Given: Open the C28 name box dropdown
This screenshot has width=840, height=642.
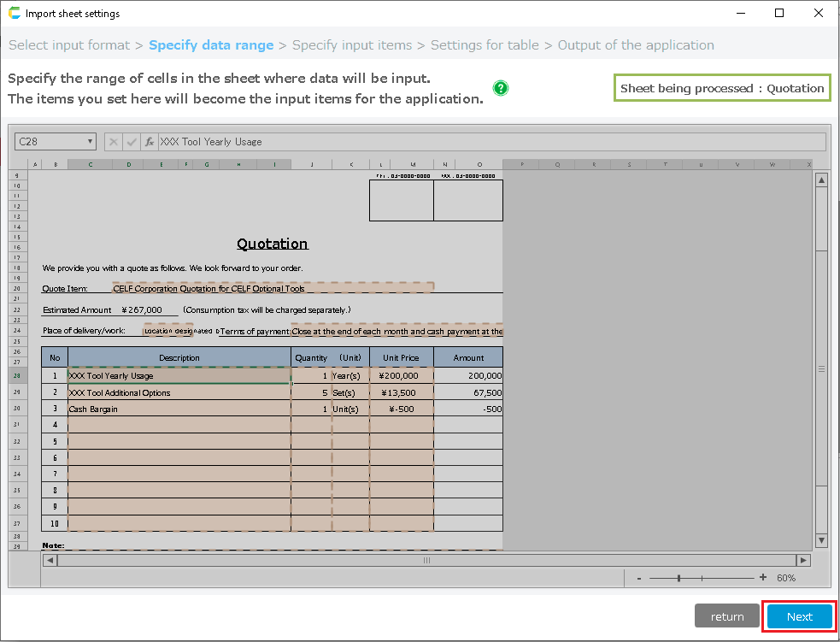Looking at the screenshot, I should pyautogui.click(x=91, y=142).
